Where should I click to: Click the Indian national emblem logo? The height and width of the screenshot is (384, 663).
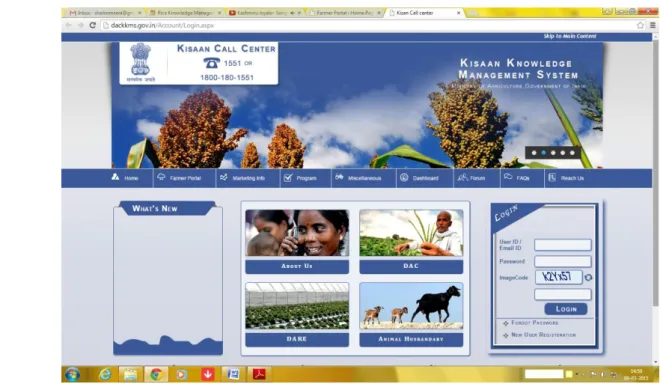(140, 63)
